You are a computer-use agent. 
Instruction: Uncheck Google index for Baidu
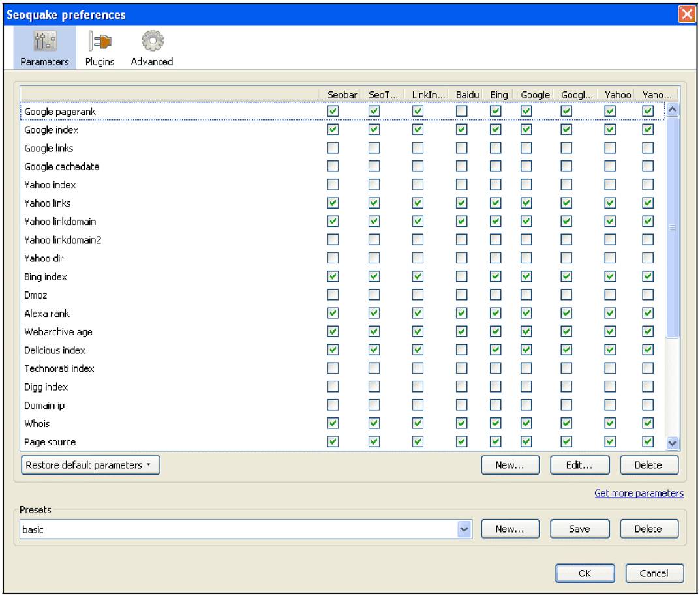(462, 129)
